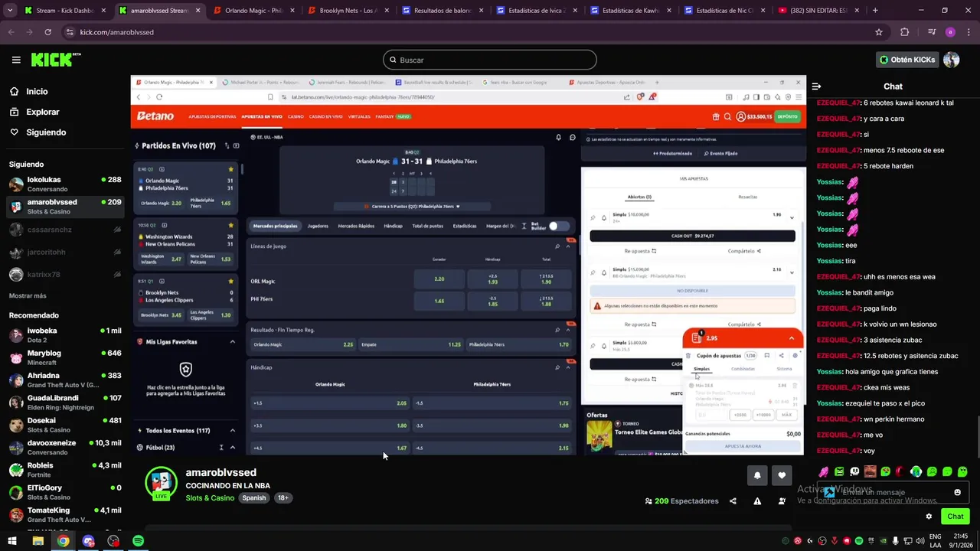The image size is (980, 551).
Task: Select ORL Magic winner odds 2.20
Action: coord(439,279)
